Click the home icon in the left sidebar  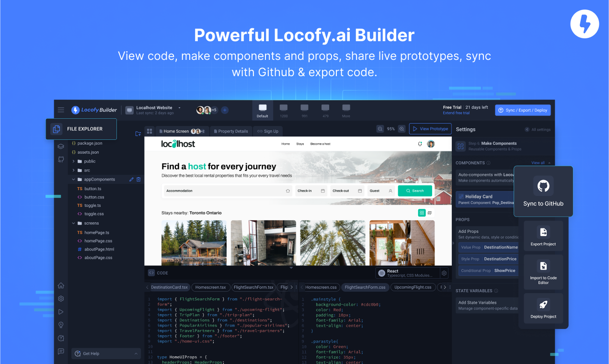tap(61, 285)
